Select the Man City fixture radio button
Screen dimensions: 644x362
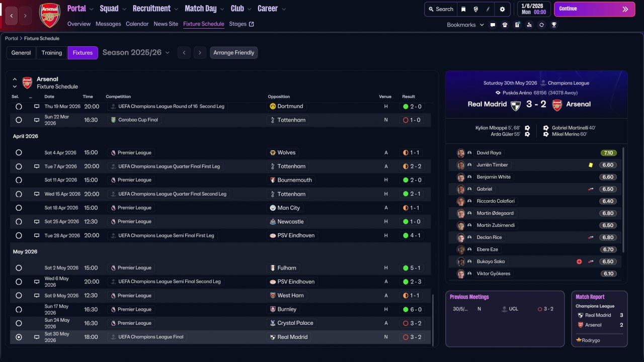click(x=19, y=208)
